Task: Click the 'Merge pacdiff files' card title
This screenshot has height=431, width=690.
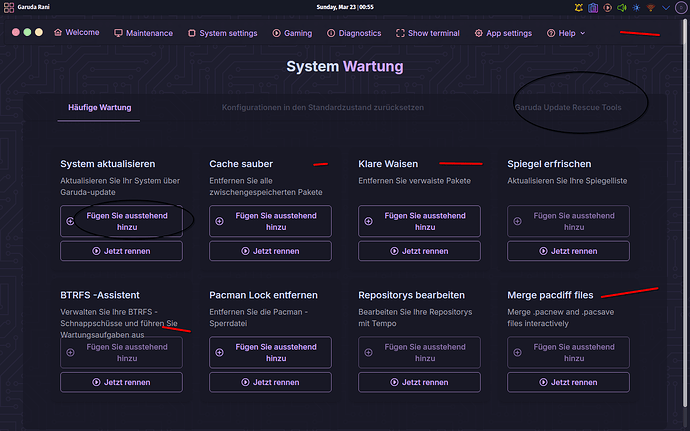Action: (550, 295)
